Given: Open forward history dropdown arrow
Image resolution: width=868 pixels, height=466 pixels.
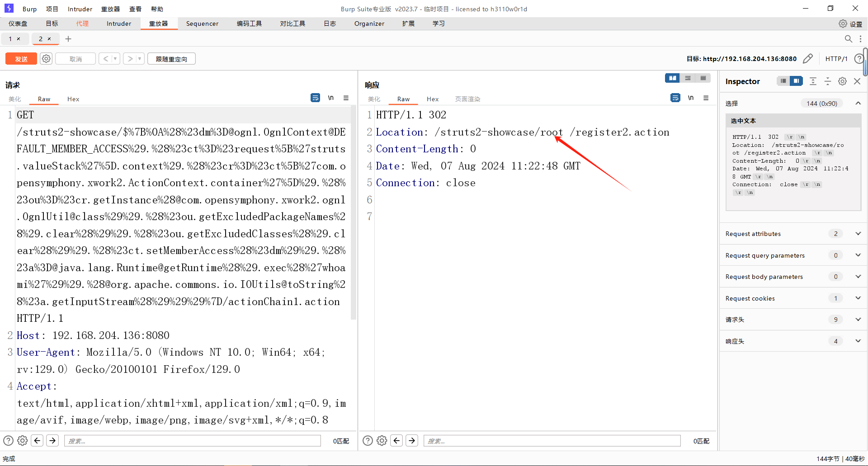Looking at the screenshot, I should (140, 59).
